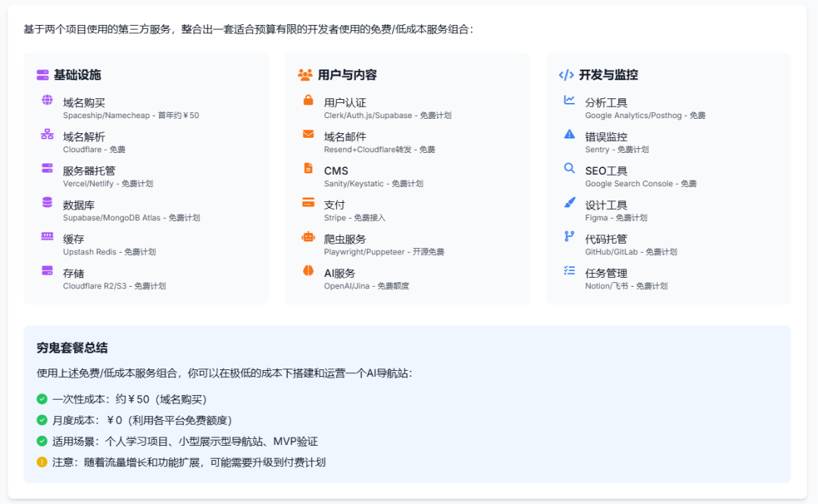Click the credit card icon for 支付
The width and height of the screenshot is (818, 504).
pos(308,202)
